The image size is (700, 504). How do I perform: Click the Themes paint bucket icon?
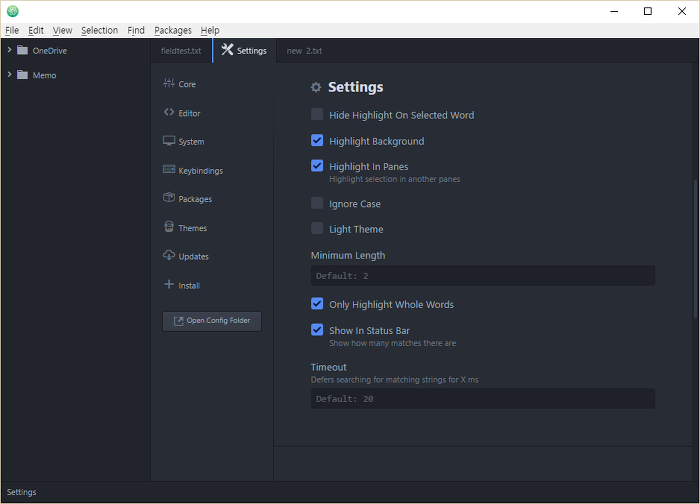click(x=169, y=226)
